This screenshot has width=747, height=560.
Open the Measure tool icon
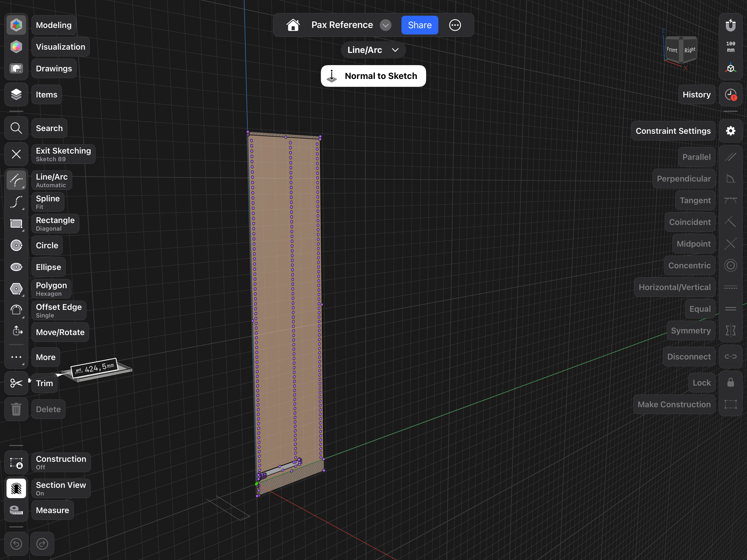[16, 510]
